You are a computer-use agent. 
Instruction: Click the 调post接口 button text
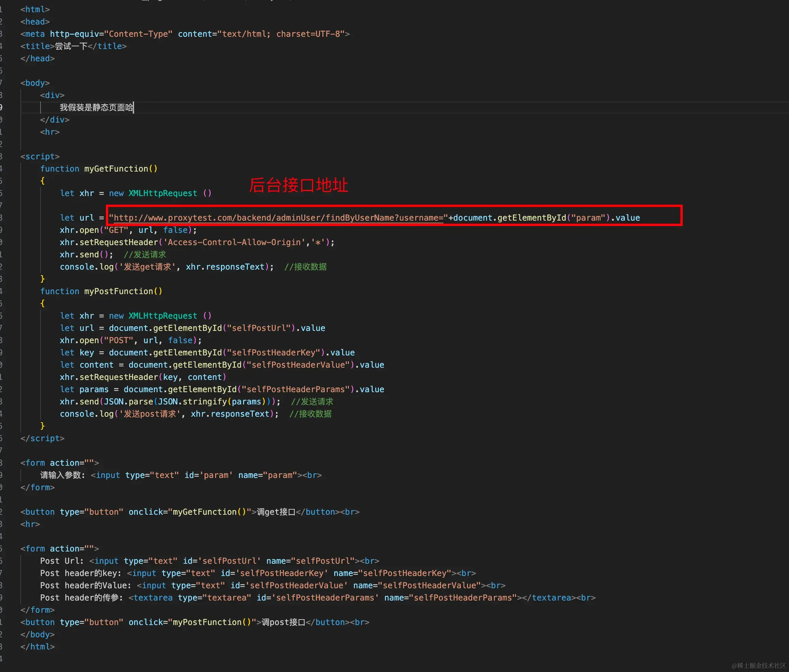pyautogui.click(x=283, y=622)
